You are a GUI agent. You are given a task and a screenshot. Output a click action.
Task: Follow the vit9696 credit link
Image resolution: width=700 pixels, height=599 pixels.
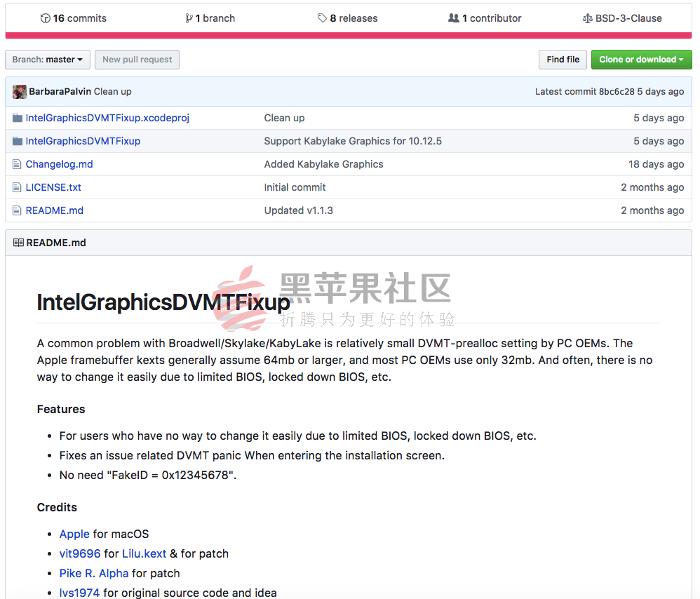pos(80,554)
